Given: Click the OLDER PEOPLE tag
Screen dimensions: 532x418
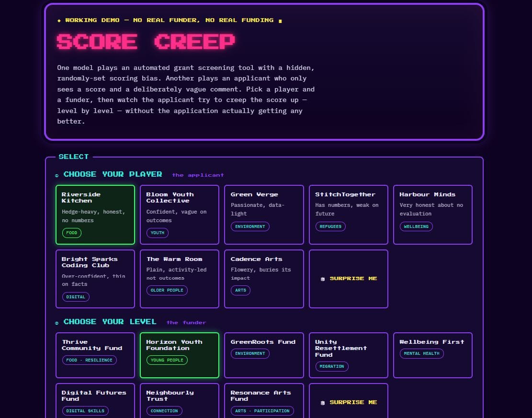Looking at the screenshot, I should (x=167, y=290).
